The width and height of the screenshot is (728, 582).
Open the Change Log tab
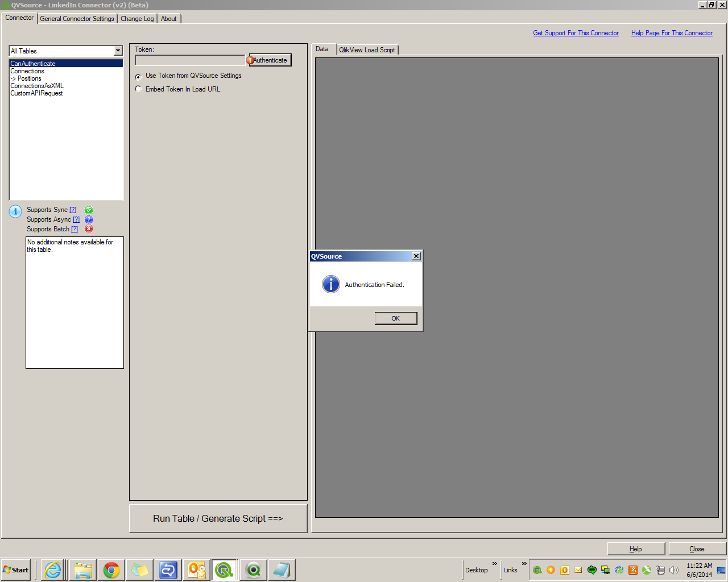pos(137,19)
